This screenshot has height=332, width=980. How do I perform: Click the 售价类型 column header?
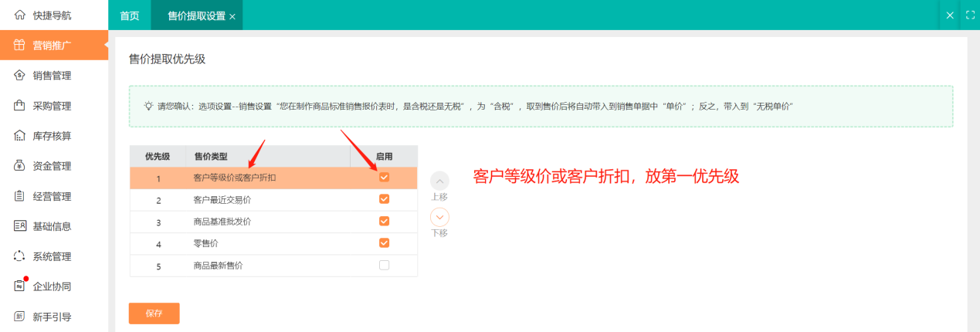click(x=268, y=156)
